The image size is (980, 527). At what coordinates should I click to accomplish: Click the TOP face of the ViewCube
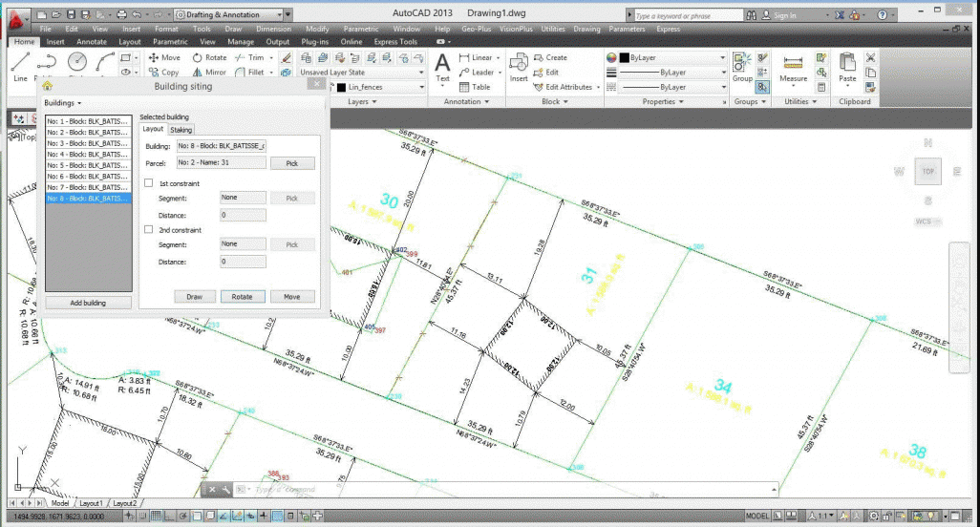tap(928, 171)
